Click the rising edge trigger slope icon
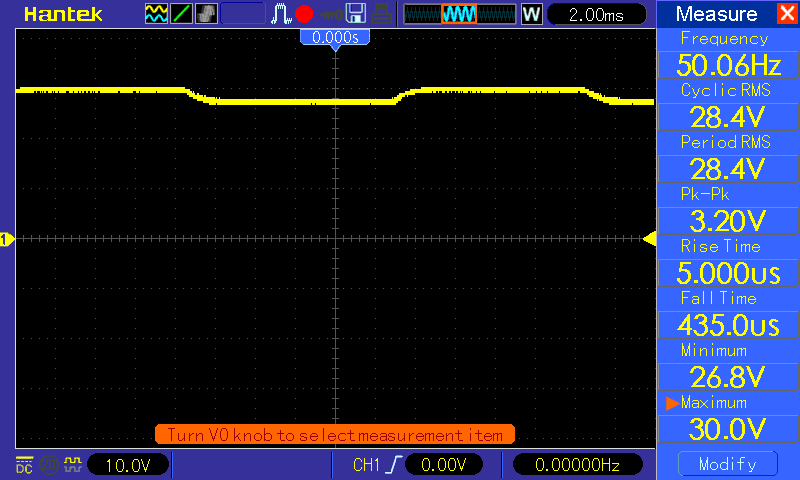This screenshot has width=800, height=480. [394, 465]
